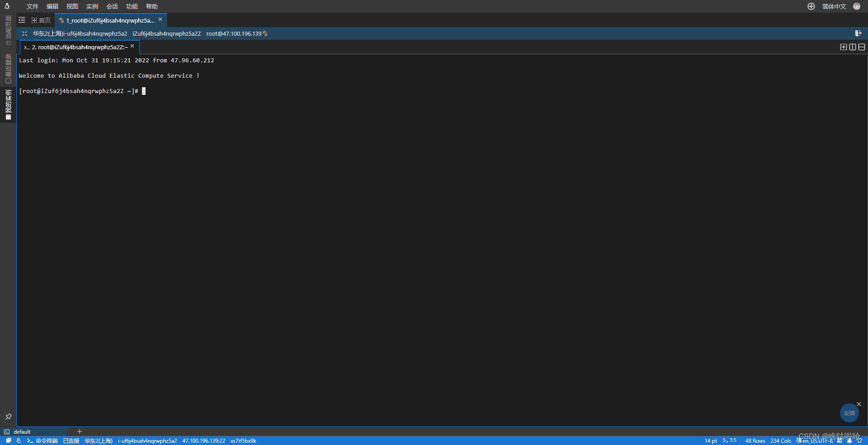868x445 pixels.
Task: Toggle fullscreen with the expand arrows icon
Action: pos(24,33)
